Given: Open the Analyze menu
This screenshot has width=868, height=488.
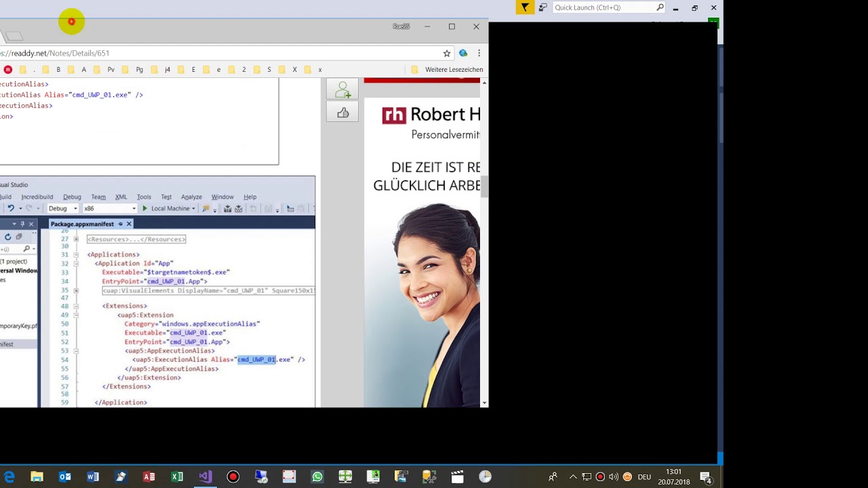Looking at the screenshot, I should click(191, 197).
